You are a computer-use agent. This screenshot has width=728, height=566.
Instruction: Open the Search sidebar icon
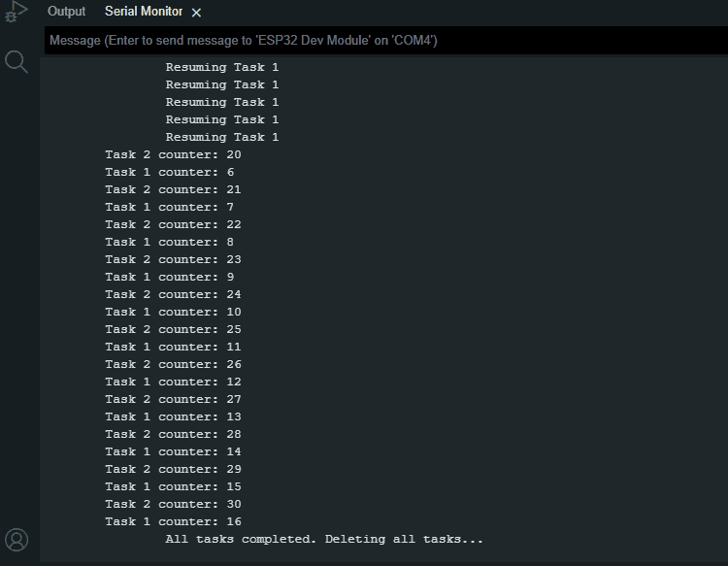[x=17, y=62]
